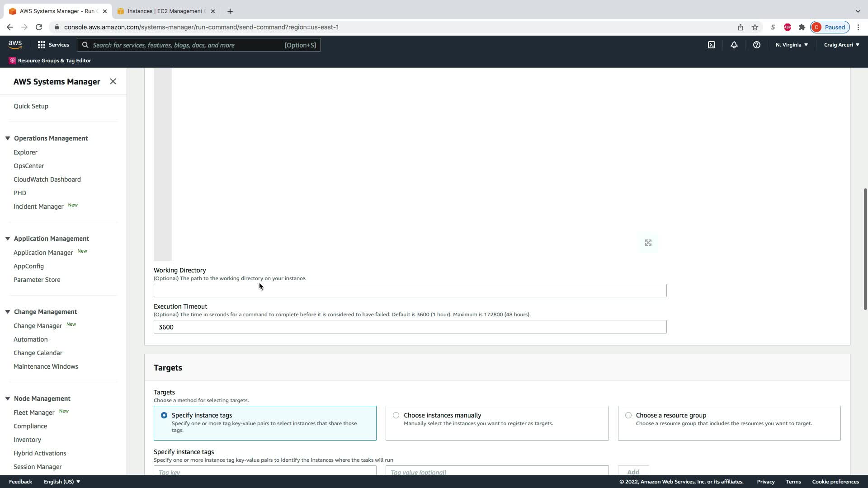Open the AWS CloudShell icon
Viewport: 868px width, 488px height.
pos(712,45)
